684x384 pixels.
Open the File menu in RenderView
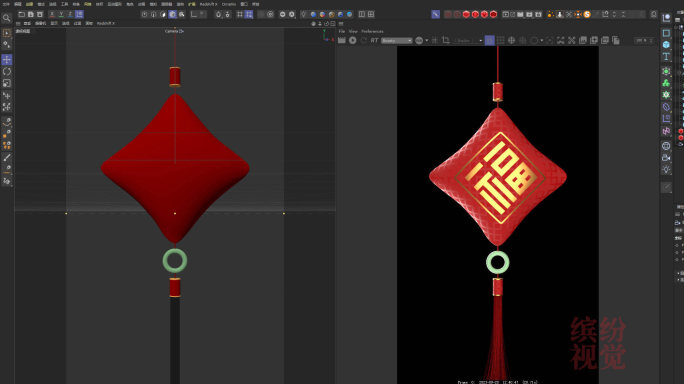[x=342, y=31]
